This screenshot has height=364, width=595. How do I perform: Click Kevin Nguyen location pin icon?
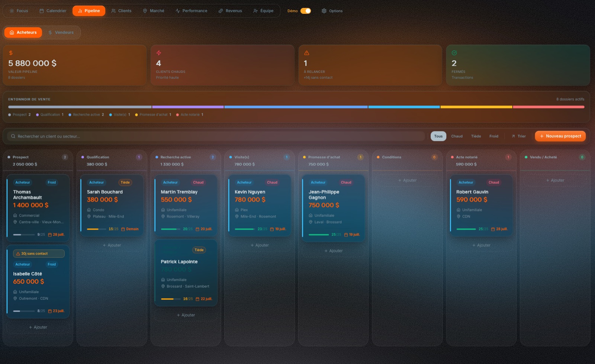point(237,216)
